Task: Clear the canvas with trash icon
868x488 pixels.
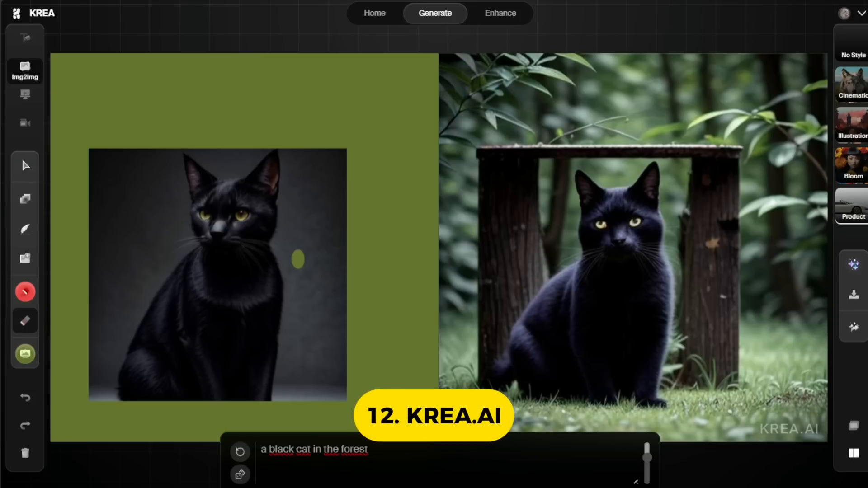Action: tap(25, 453)
